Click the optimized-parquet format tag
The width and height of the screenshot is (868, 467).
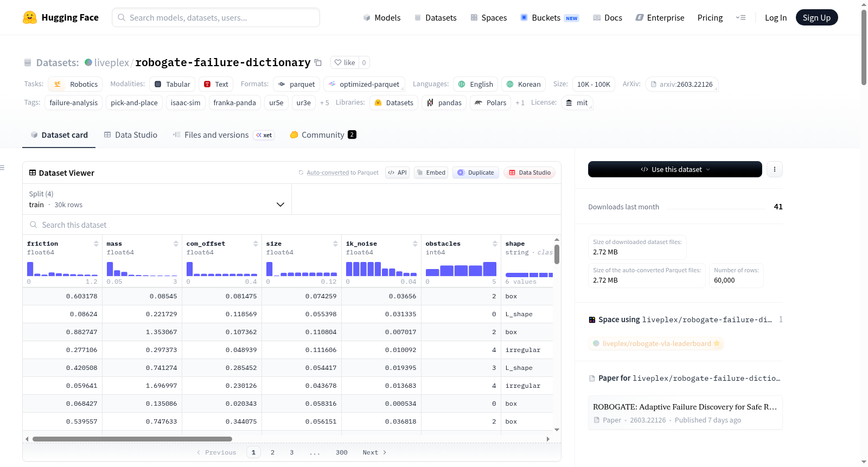click(x=365, y=84)
